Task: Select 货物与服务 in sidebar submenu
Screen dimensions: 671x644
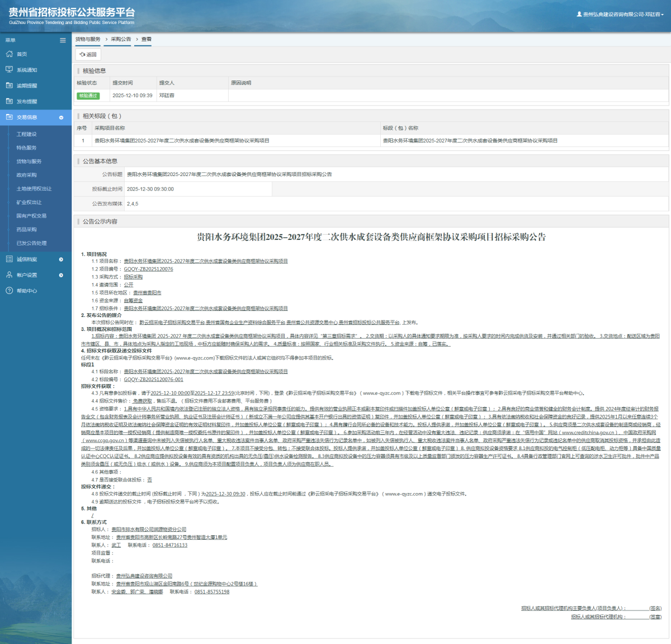Action: tap(29, 162)
